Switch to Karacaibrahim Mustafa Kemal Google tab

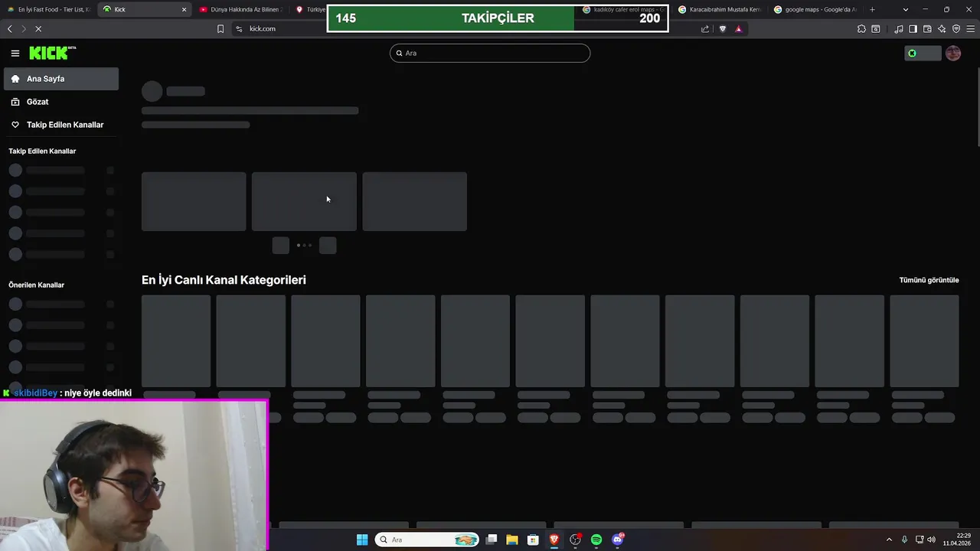click(719, 9)
